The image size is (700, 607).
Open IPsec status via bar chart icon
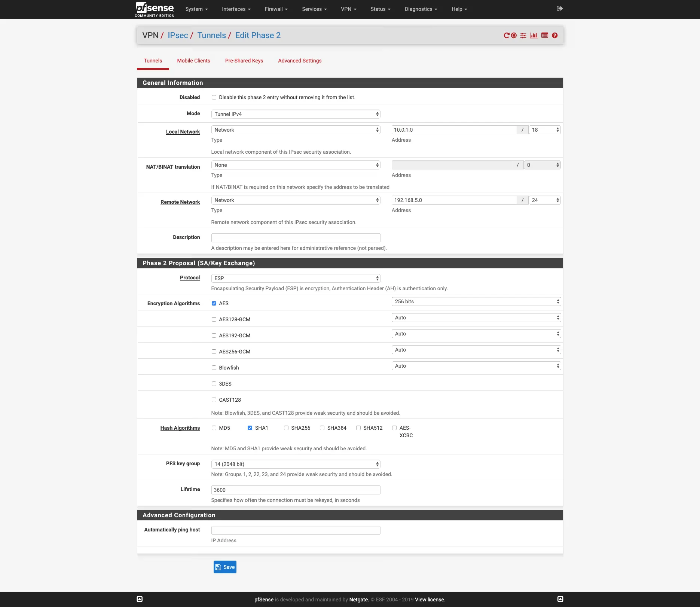pyautogui.click(x=534, y=35)
